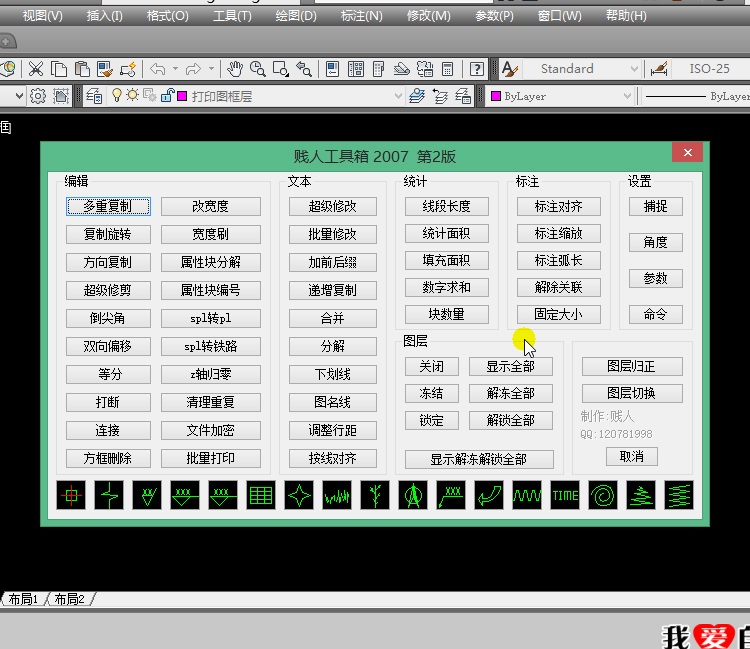
Task: Click the green spiral icon in toolbox
Action: (x=603, y=495)
